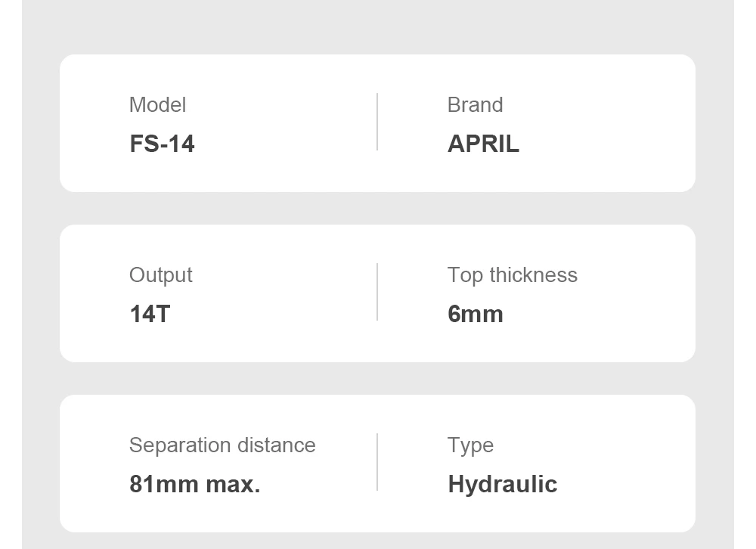Select the 6mm thickness value
The height and width of the screenshot is (549, 756).
click(x=475, y=314)
